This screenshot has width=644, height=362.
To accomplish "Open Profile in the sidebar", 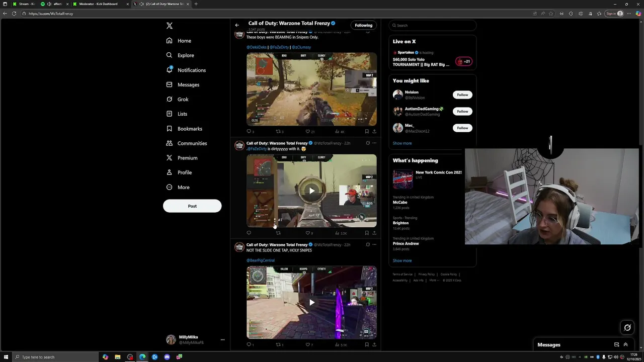I will pos(179,172).
